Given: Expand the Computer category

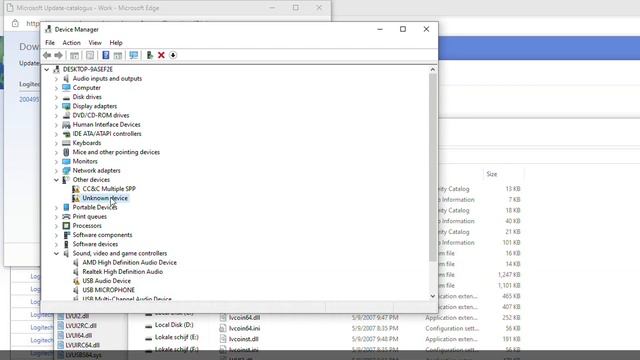Looking at the screenshot, I should 56,88.
